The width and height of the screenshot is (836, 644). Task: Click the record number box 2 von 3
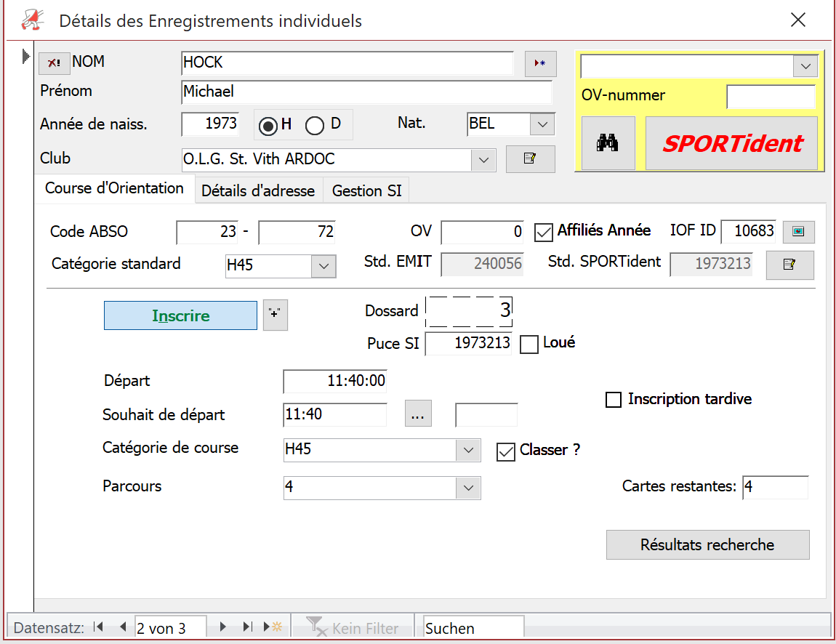click(x=170, y=628)
